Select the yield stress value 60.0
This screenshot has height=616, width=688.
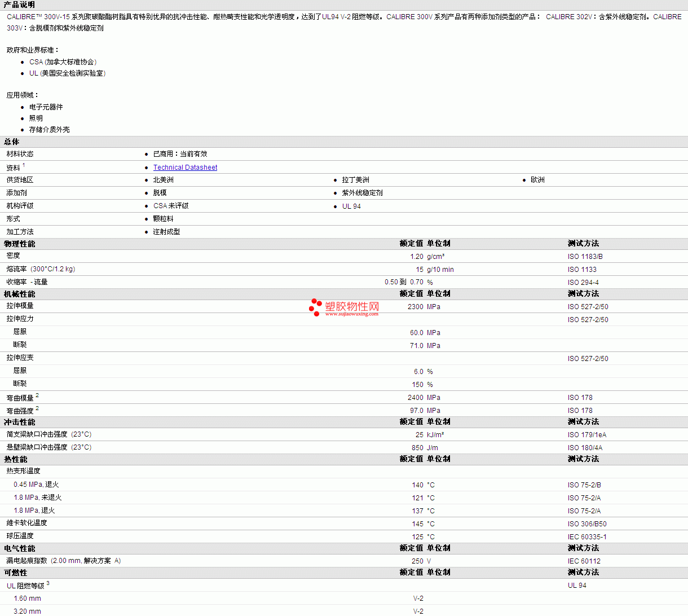[417, 333]
